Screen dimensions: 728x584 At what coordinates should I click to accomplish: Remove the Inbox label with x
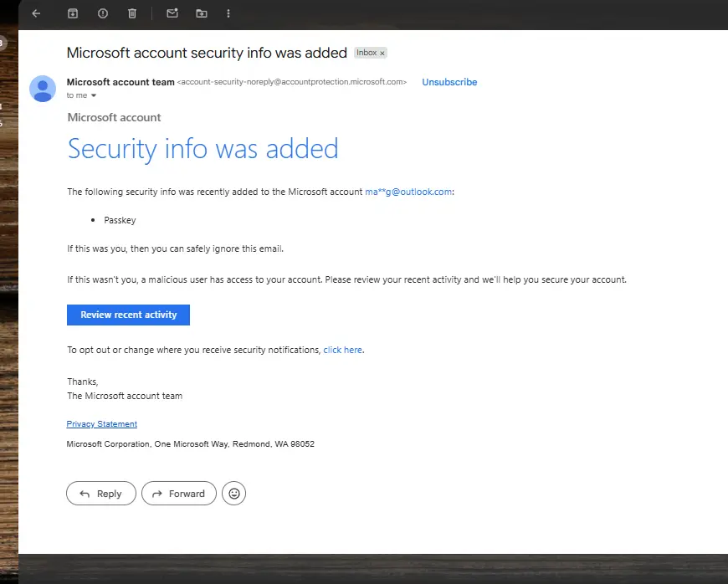[382, 54]
